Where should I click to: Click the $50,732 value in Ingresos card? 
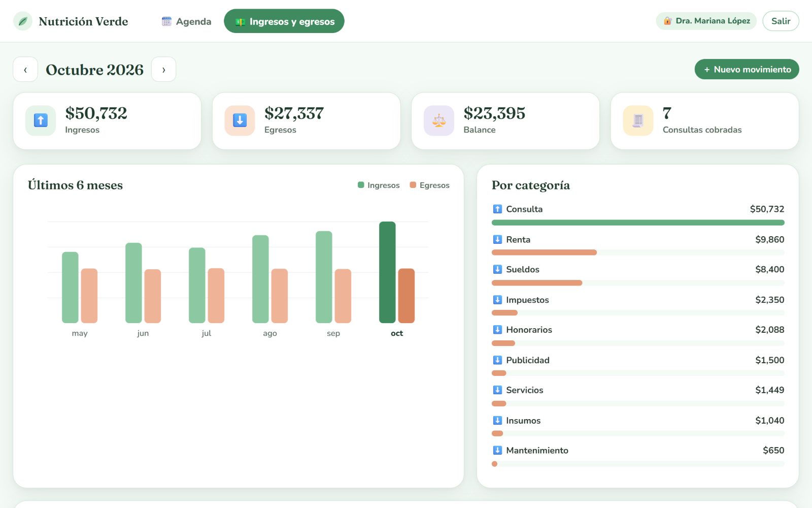[x=96, y=113]
